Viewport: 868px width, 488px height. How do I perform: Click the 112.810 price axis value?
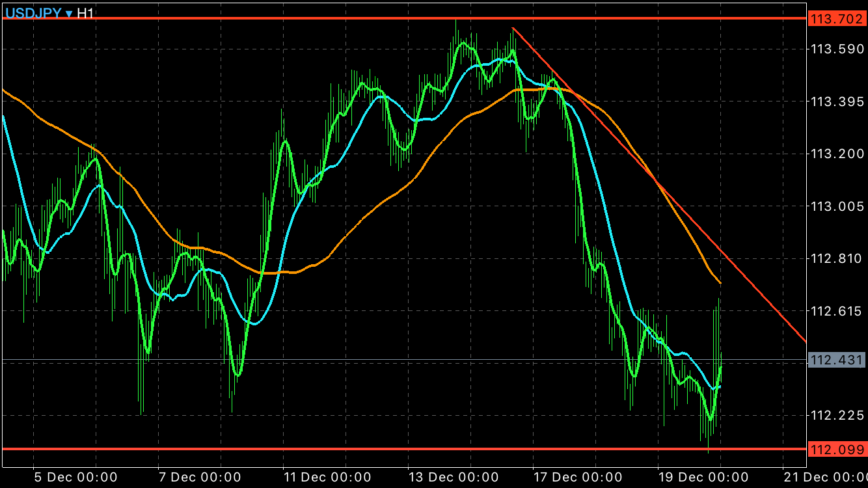click(837, 259)
